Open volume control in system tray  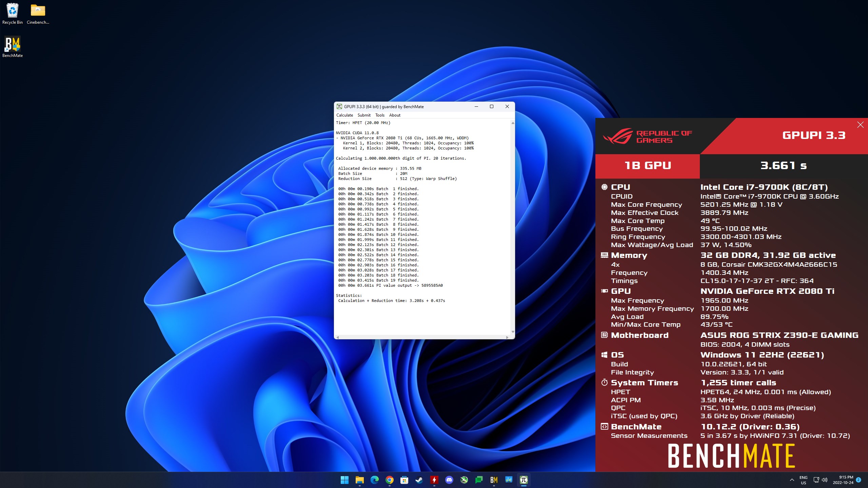pos(825,480)
